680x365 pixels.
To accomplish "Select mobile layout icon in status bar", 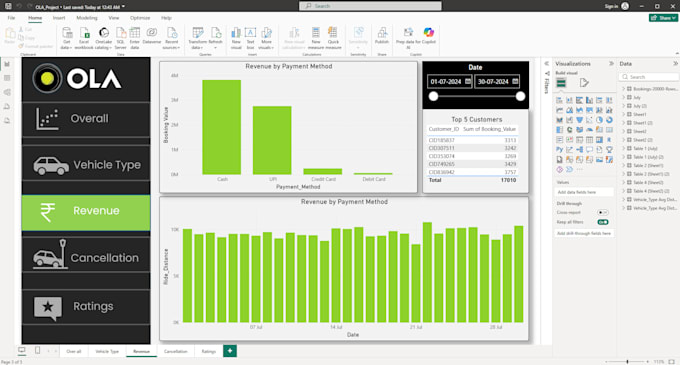I will 38,350.
